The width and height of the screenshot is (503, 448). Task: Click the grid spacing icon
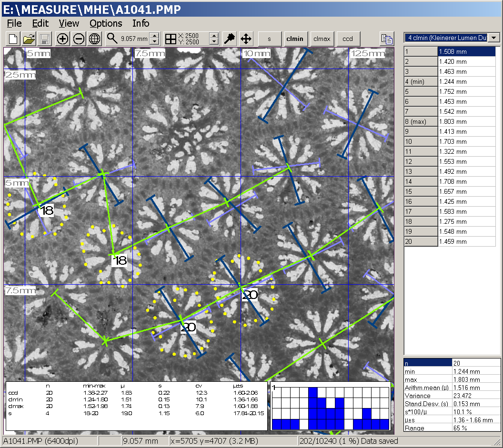pyautogui.click(x=170, y=39)
